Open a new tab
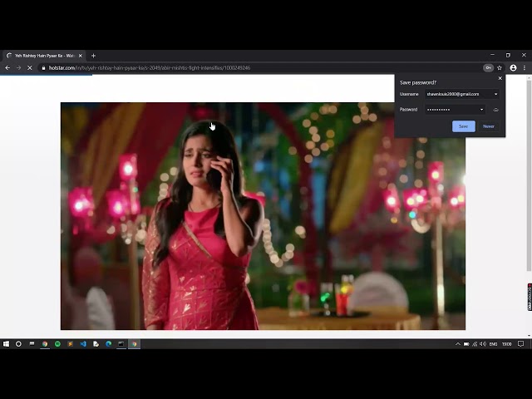The image size is (532, 399). [93, 56]
